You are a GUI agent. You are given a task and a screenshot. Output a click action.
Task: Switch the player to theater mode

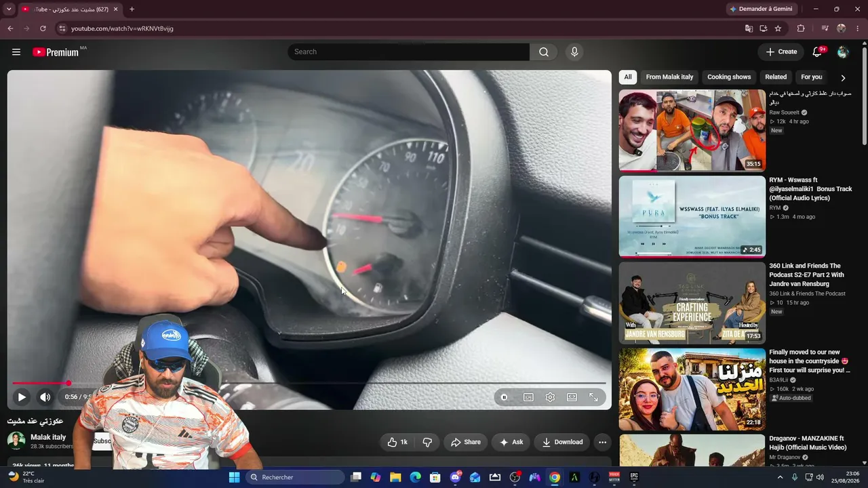point(572,397)
